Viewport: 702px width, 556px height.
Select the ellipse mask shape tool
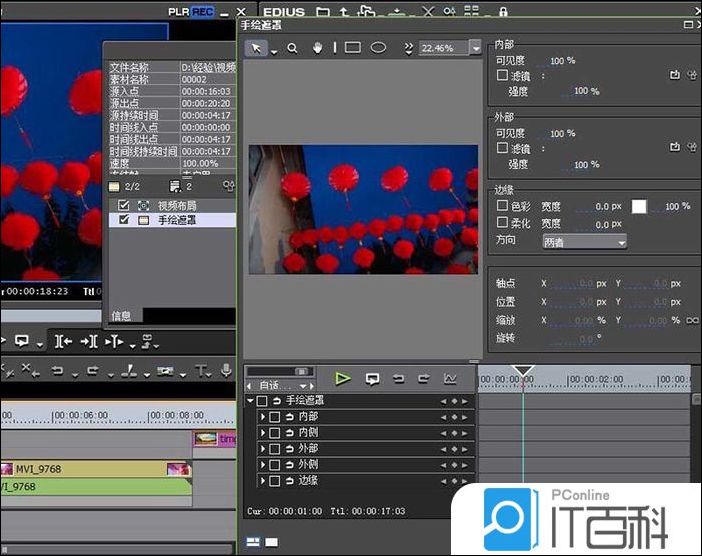click(x=379, y=47)
